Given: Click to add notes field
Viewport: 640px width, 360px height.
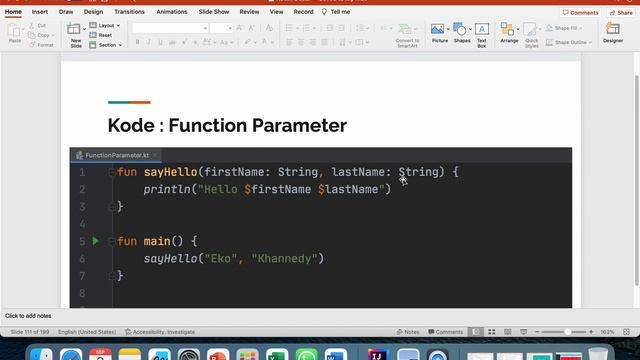Looking at the screenshot, I should [x=28, y=316].
